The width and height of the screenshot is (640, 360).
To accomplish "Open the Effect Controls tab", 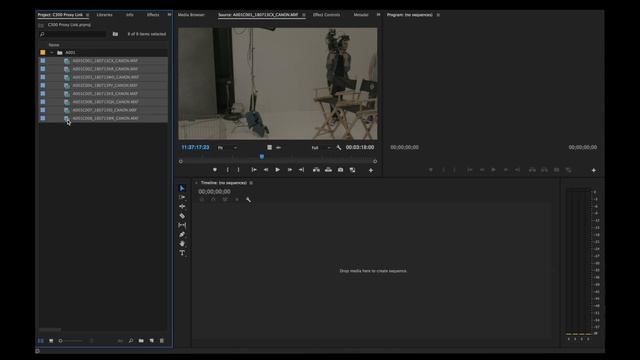I will click(326, 15).
